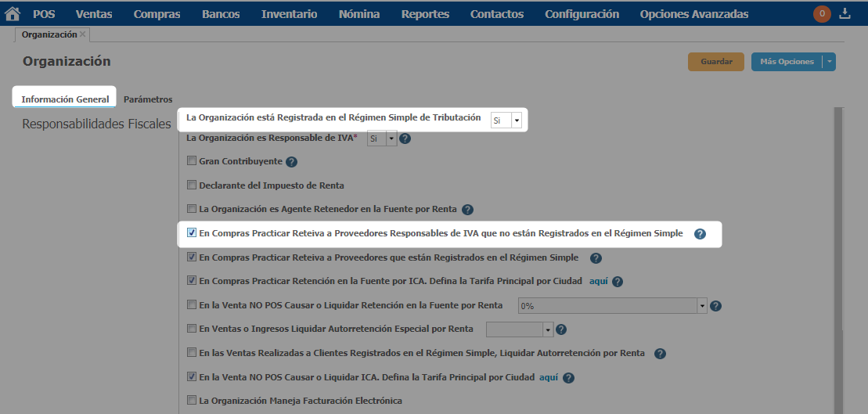Check Declarante del Impuesto de Renta
Screen dimensions: 868x414
(x=192, y=185)
